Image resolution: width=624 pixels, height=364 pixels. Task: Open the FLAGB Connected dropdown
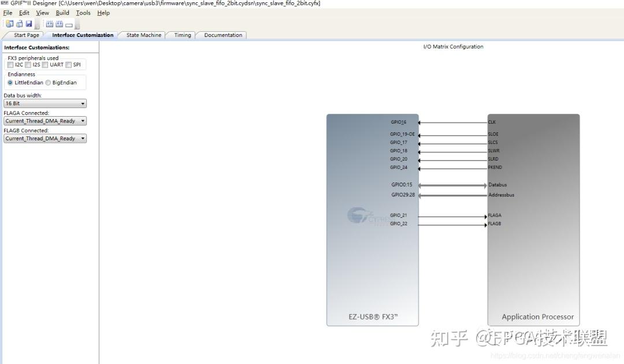point(84,138)
